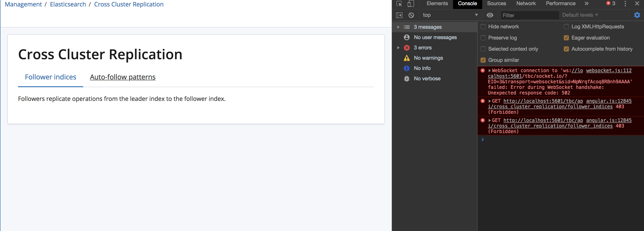Uncheck Autocomplete from history checkbox
644x231 pixels.
click(x=566, y=49)
